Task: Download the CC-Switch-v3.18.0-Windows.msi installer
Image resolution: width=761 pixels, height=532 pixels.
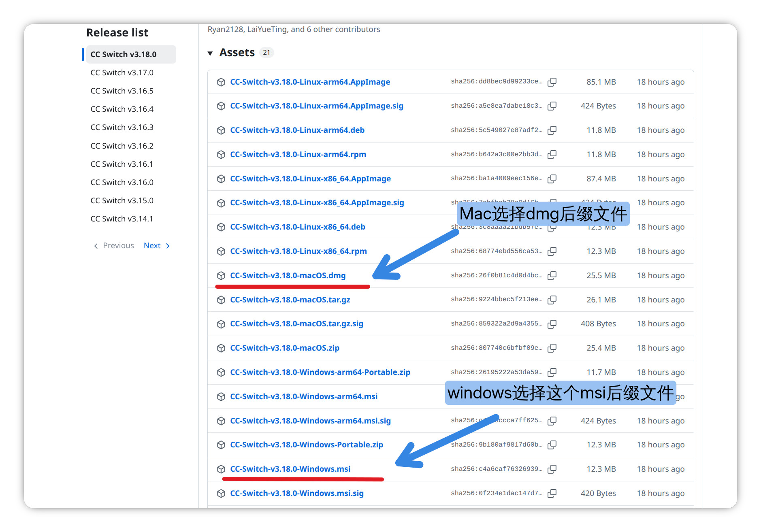Action: (290, 469)
